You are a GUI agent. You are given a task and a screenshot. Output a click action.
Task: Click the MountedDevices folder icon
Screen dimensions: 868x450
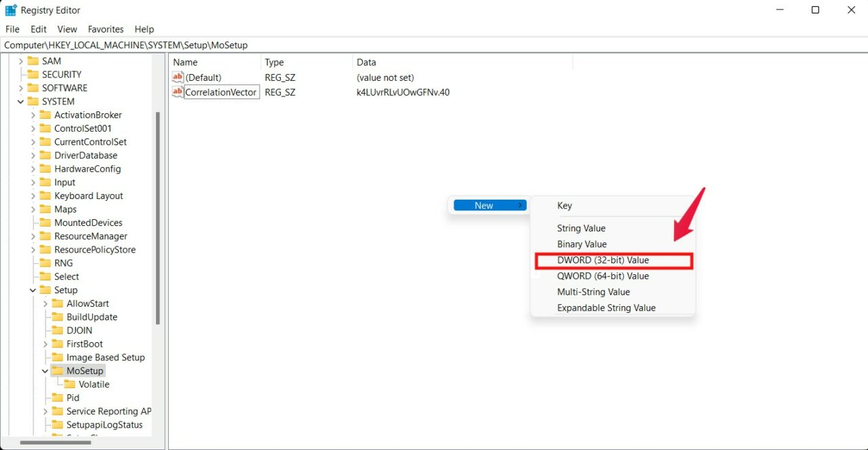pos(45,223)
